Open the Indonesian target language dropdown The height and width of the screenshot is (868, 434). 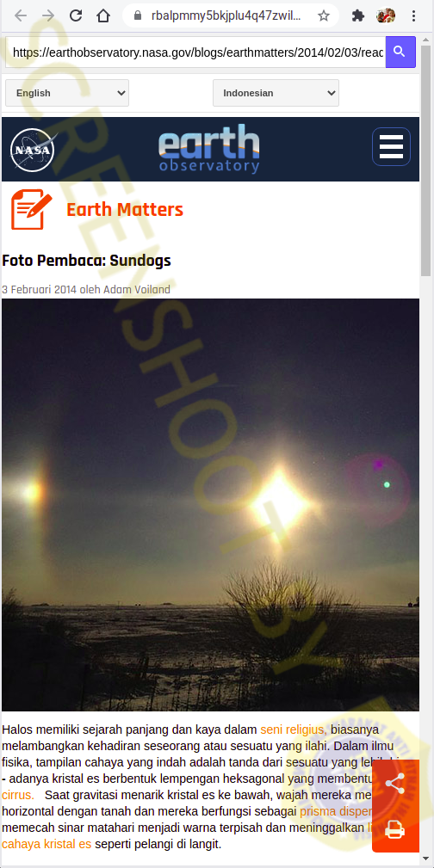point(276,93)
